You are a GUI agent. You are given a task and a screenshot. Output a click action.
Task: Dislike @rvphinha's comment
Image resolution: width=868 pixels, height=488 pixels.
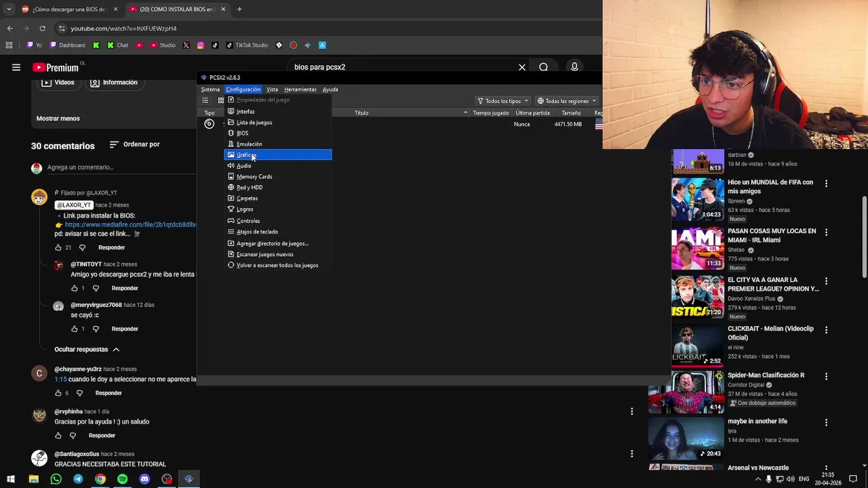73,435
